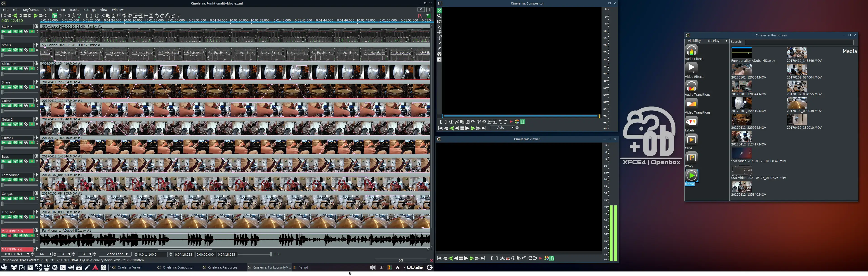868x276 pixels.
Task: Open Labels folder in Resources
Action: click(x=692, y=121)
